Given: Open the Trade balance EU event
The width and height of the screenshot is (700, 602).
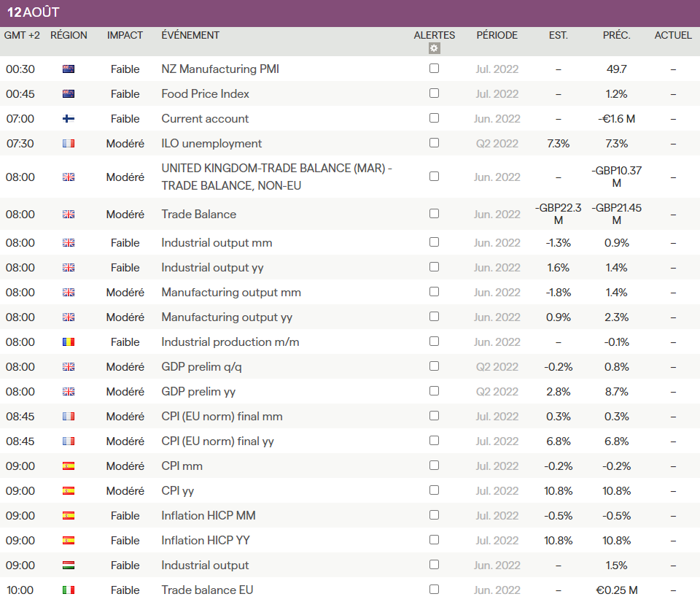Looking at the screenshot, I should pyautogui.click(x=207, y=590).
